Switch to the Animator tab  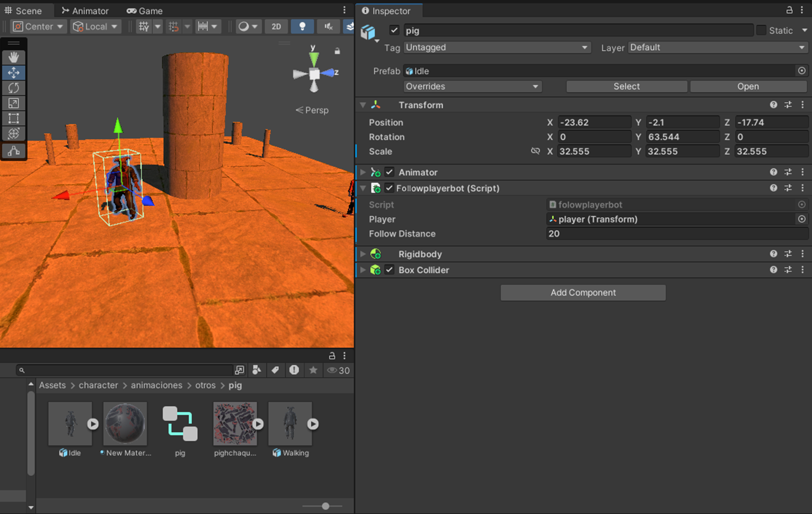pyautogui.click(x=85, y=11)
